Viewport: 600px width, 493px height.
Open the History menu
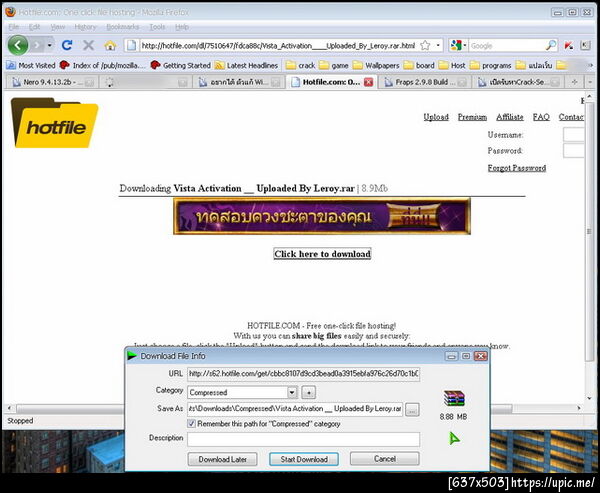tap(85, 27)
